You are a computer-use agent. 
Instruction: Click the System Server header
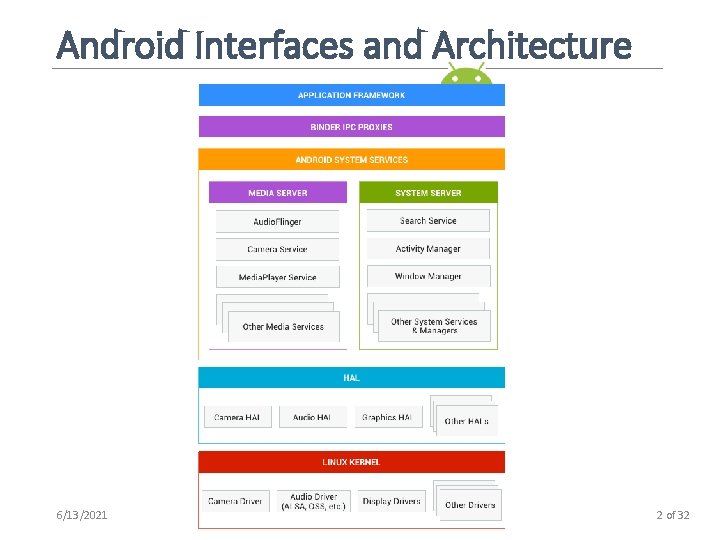click(x=428, y=192)
